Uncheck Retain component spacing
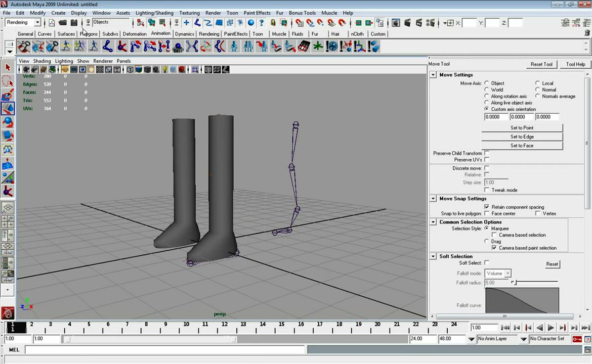This screenshot has width=592, height=364. (x=487, y=207)
